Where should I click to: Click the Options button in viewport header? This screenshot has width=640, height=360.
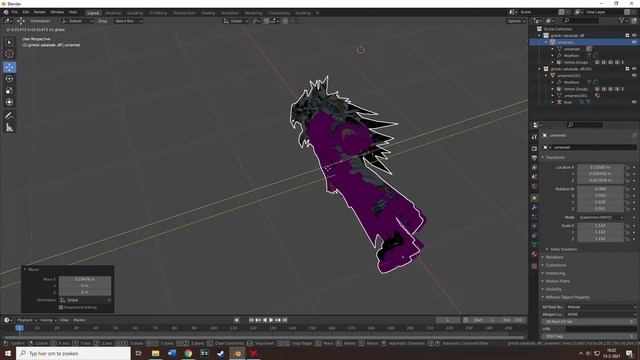coord(516,21)
